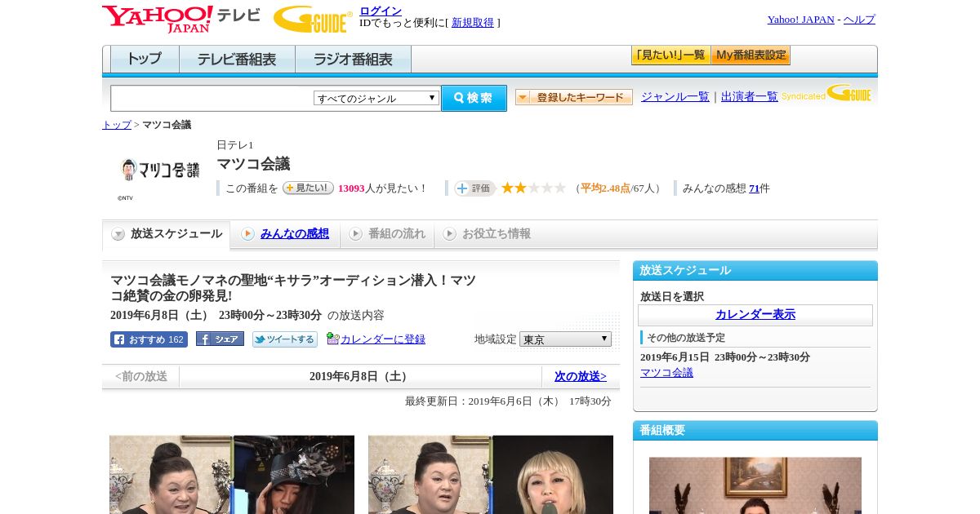Select the 番組の流れ tab
Image resolution: width=980 pixels, height=514 pixels.
pos(387,234)
